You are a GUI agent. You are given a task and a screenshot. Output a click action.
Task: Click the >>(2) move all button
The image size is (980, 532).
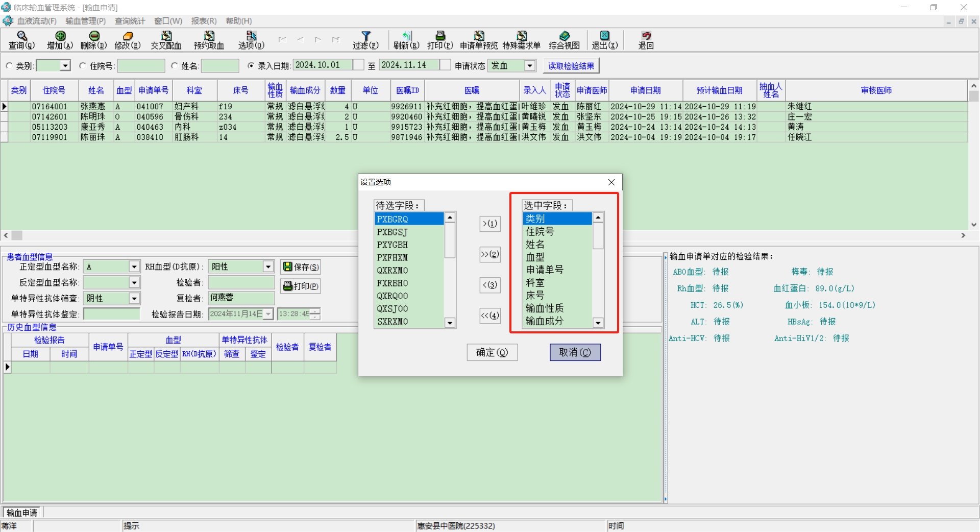(x=490, y=254)
